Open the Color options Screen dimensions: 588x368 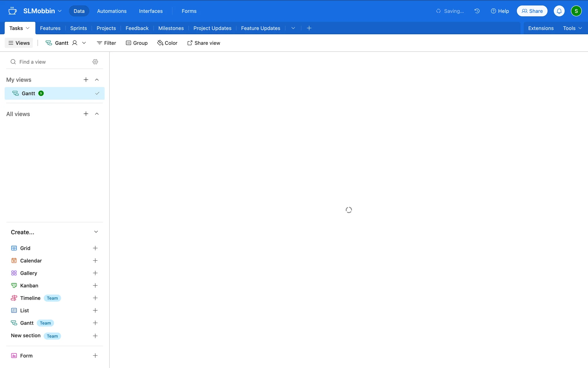[x=167, y=43]
